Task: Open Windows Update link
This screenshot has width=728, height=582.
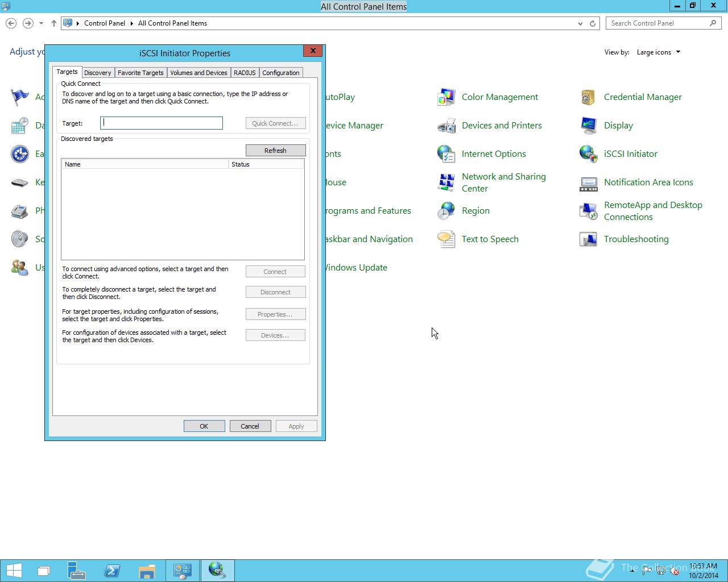Action: pos(355,268)
